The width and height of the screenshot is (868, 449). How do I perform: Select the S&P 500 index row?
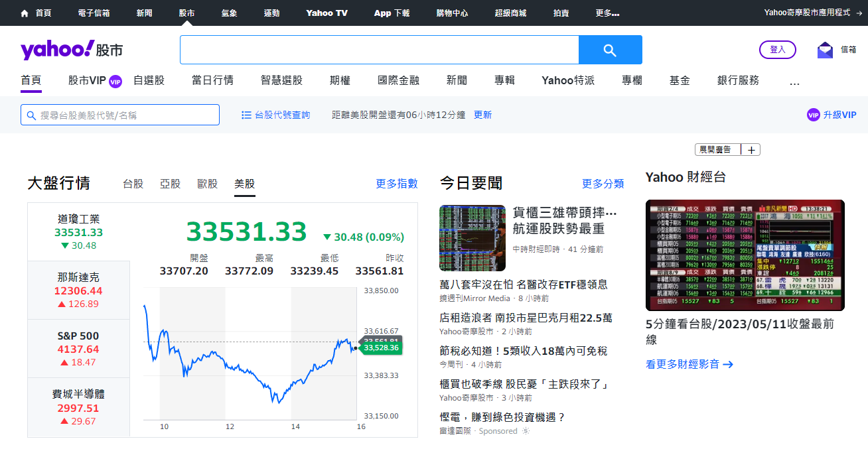coord(78,349)
